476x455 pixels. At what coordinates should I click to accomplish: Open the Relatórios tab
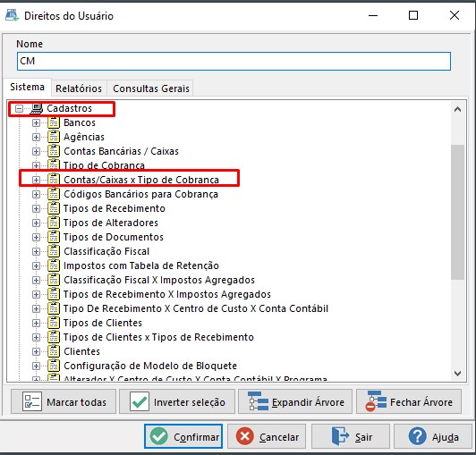pyautogui.click(x=79, y=88)
